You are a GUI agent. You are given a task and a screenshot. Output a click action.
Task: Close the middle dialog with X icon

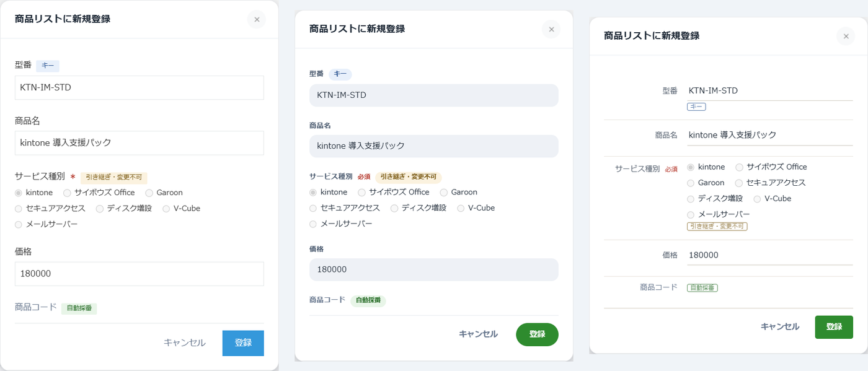coord(551,29)
